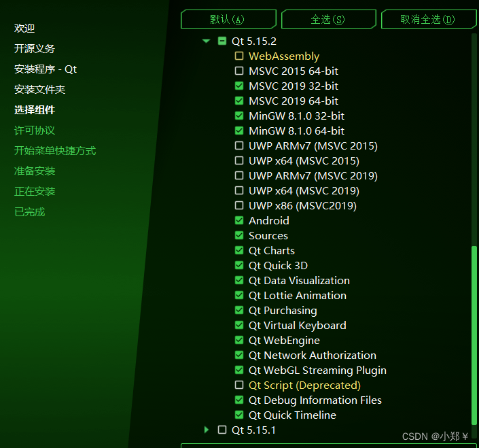The width and height of the screenshot is (479, 448).
Task: Uncheck Qt Debug Information Files checkbox
Action: pos(239,400)
